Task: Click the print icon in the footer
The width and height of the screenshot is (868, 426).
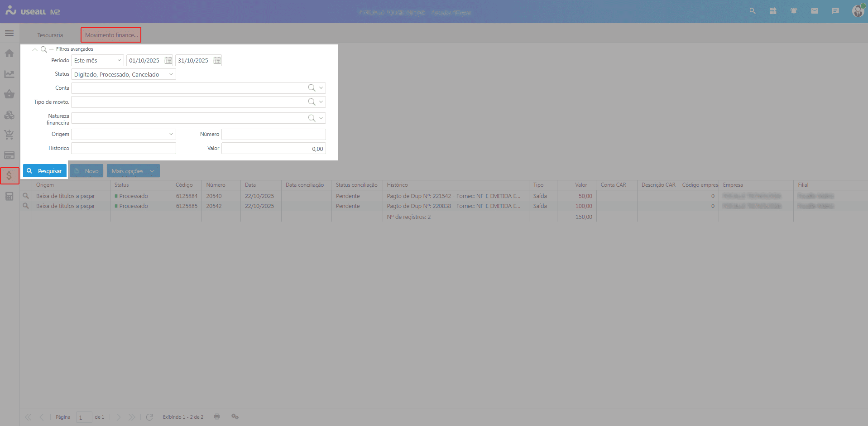Action: [x=217, y=416]
